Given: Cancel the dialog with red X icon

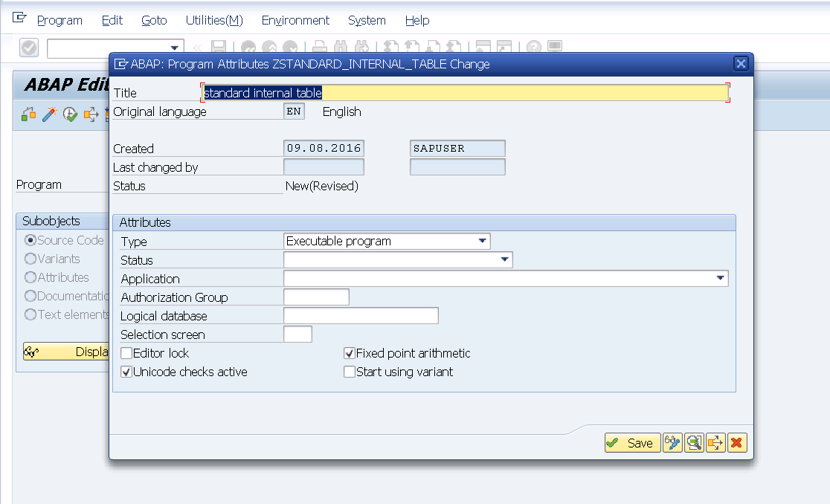Looking at the screenshot, I should pos(736,442).
